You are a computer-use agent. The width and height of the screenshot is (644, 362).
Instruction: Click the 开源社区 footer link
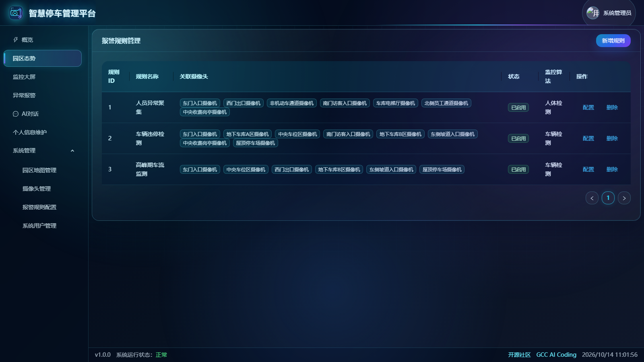point(519,355)
